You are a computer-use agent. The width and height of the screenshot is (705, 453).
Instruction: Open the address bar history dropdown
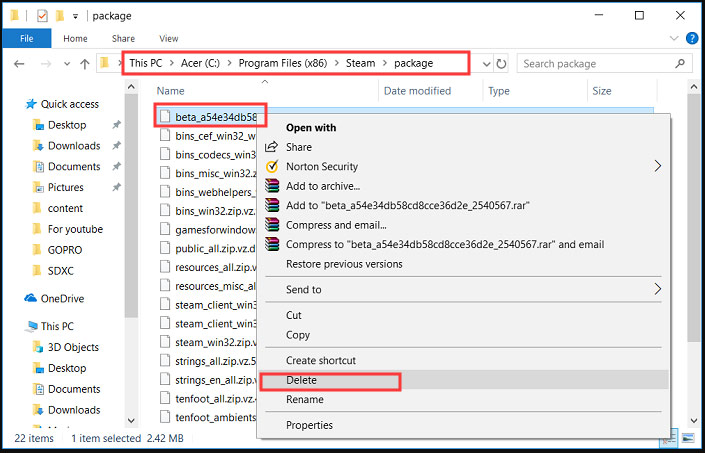click(x=486, y=64)
